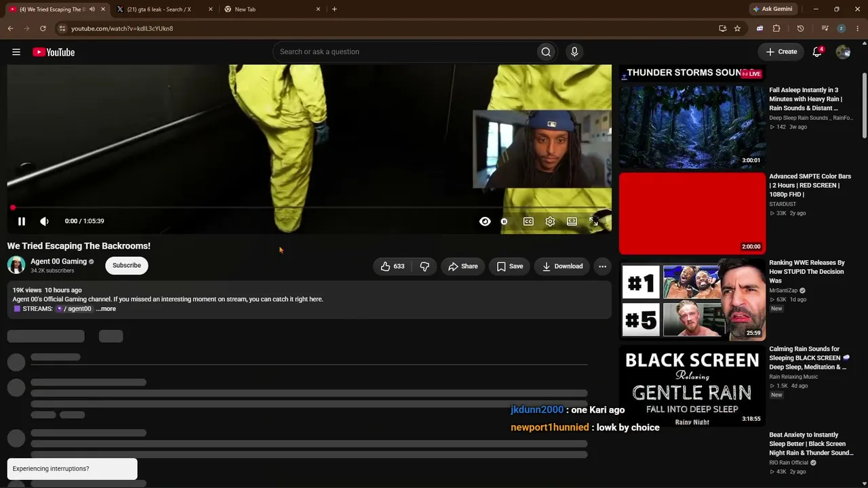Click the 0:00 / 1:05:39 time display

pyautogui.click(x=85, y=221)
